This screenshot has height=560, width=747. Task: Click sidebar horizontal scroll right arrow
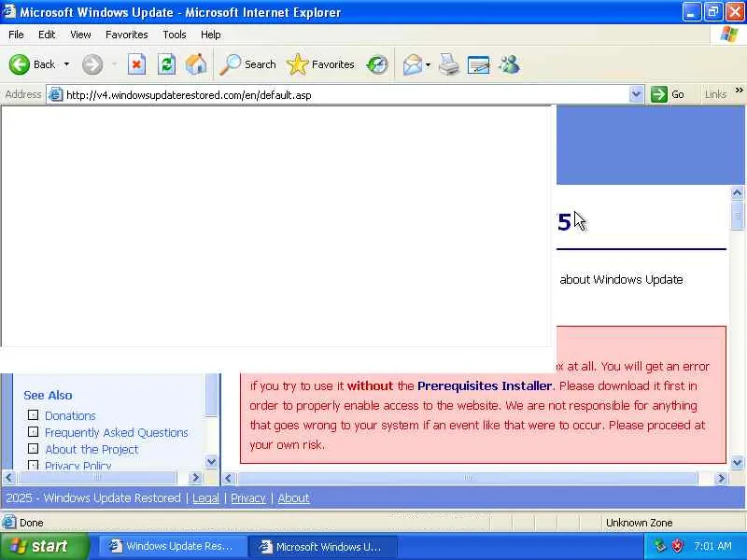coord(195,477)
